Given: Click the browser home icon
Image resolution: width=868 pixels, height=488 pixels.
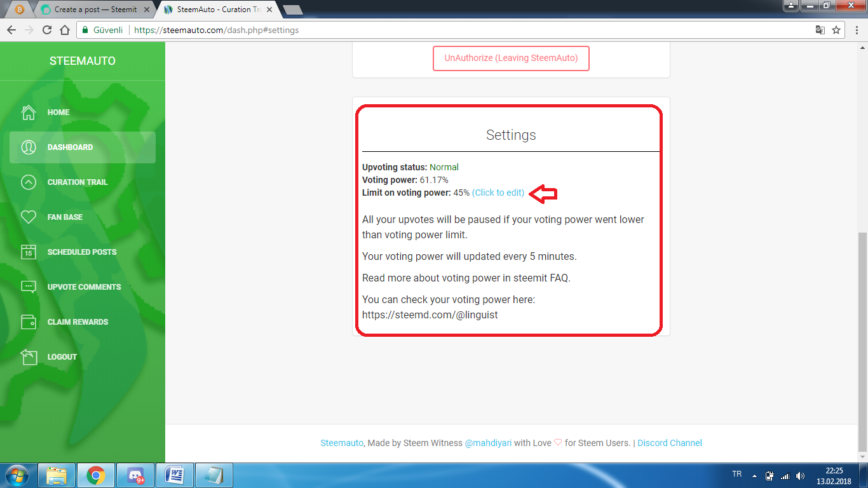Looking at the screenshot, I should click(65, 30).
